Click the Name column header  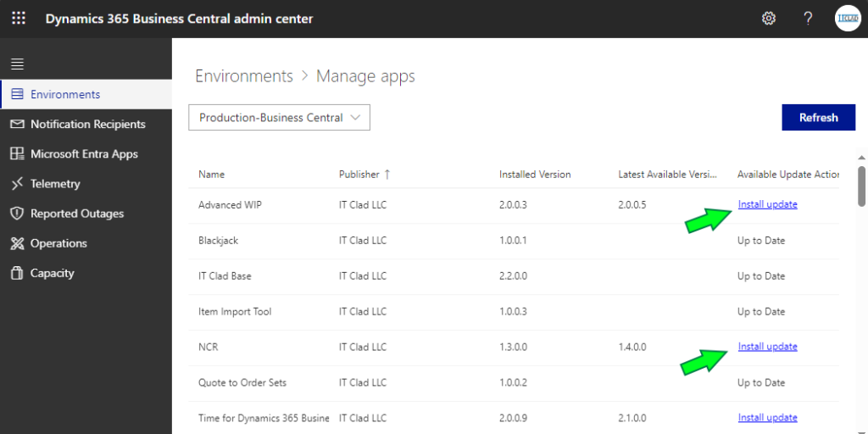[x=211, y=175]
